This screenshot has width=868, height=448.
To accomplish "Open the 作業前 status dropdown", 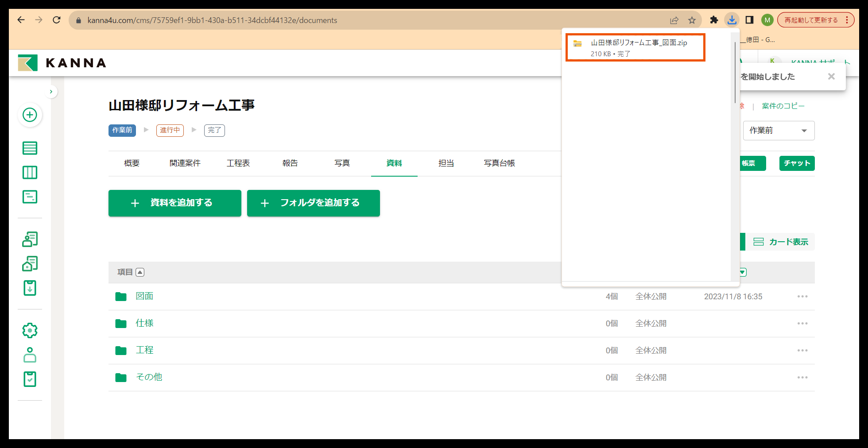I will (x=779, y=130).
